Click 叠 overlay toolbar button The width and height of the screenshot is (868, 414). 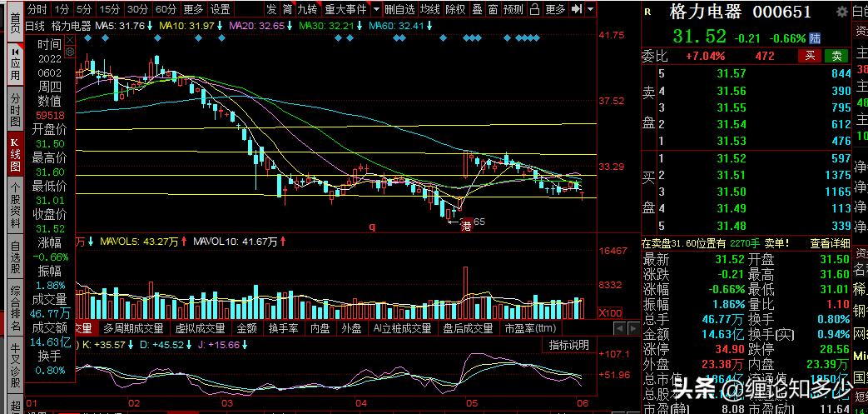tap(477, 9)
